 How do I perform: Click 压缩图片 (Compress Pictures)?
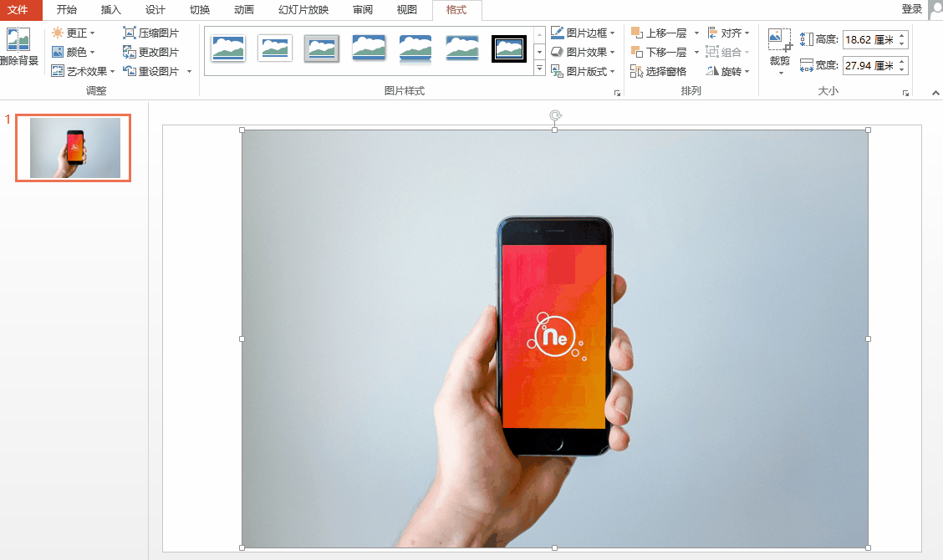click(x=151, y=33)
